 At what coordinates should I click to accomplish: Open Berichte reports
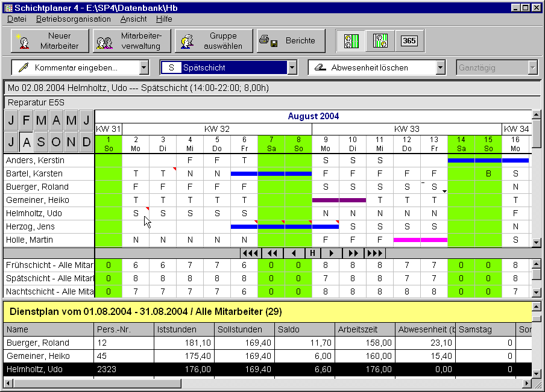[291, 41]
